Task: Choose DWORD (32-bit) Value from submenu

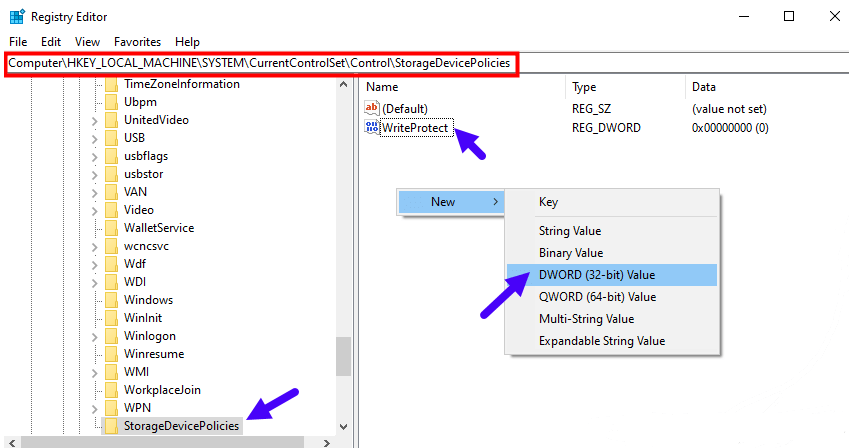Action: 612,275
